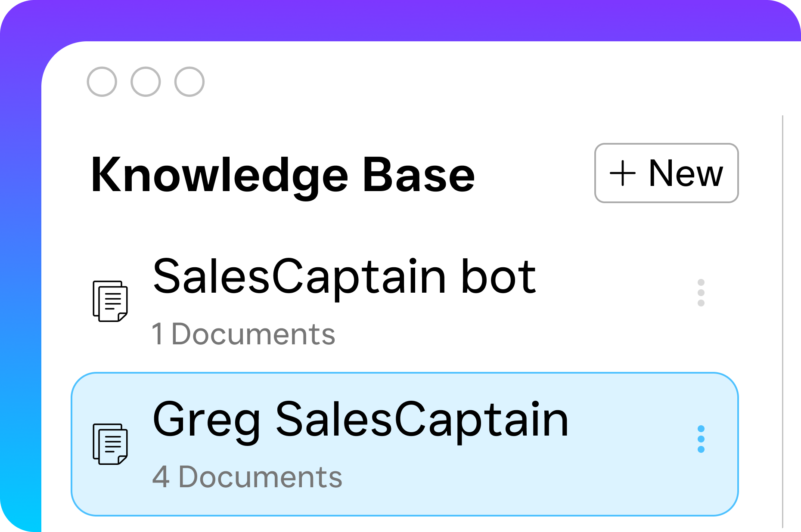Click the red traffic light window control
The image size is (801, 532).
coord(102,81)
